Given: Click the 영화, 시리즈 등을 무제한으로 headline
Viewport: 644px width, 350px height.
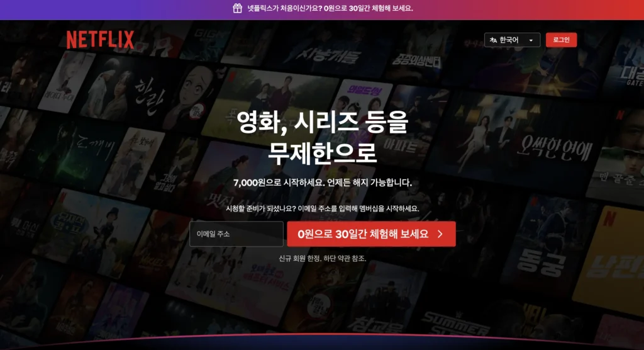Looking at the screenshot, I should (x=323, y=137).
